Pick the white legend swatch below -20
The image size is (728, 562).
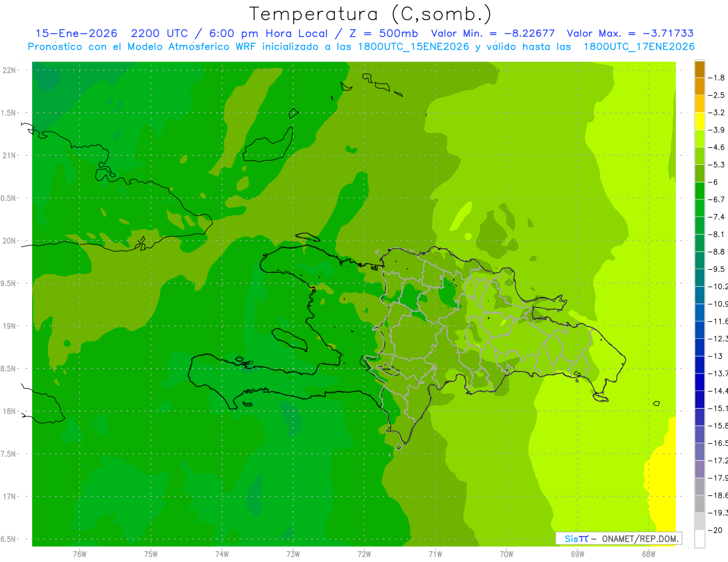[699, 538]
